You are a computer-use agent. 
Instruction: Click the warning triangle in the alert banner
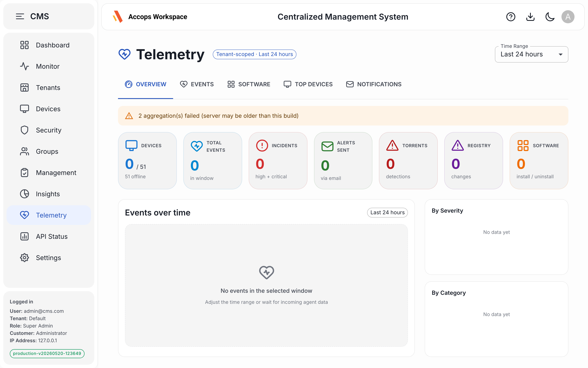pyautogui.click(x=129, y=116)
